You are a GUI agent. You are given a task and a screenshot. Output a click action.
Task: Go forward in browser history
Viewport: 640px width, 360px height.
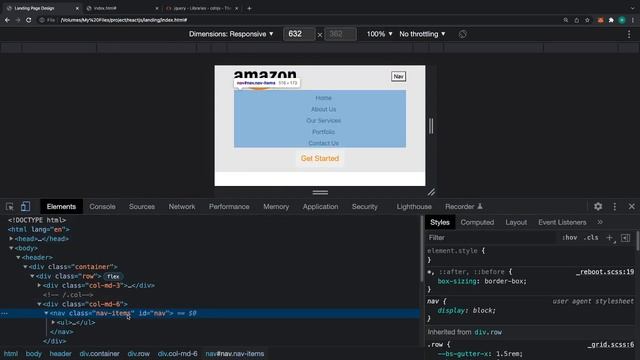tap(18, 20)
